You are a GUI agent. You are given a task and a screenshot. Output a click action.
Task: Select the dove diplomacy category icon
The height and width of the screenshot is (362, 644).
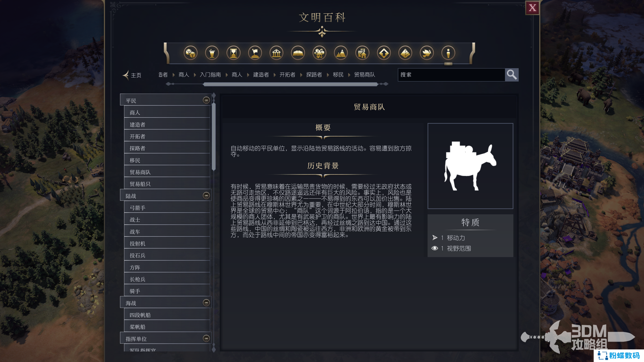pos(427,53)
